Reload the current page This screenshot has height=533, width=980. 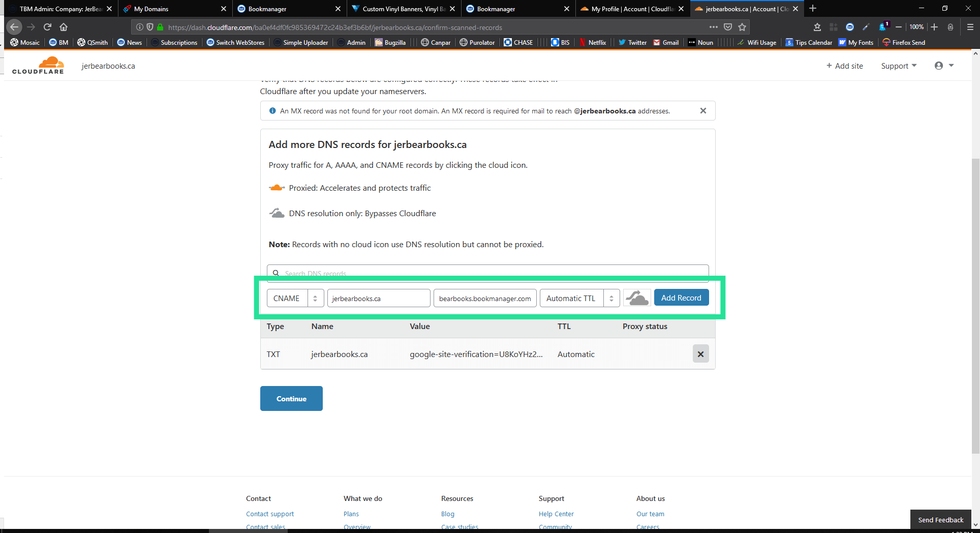[47, 27]
